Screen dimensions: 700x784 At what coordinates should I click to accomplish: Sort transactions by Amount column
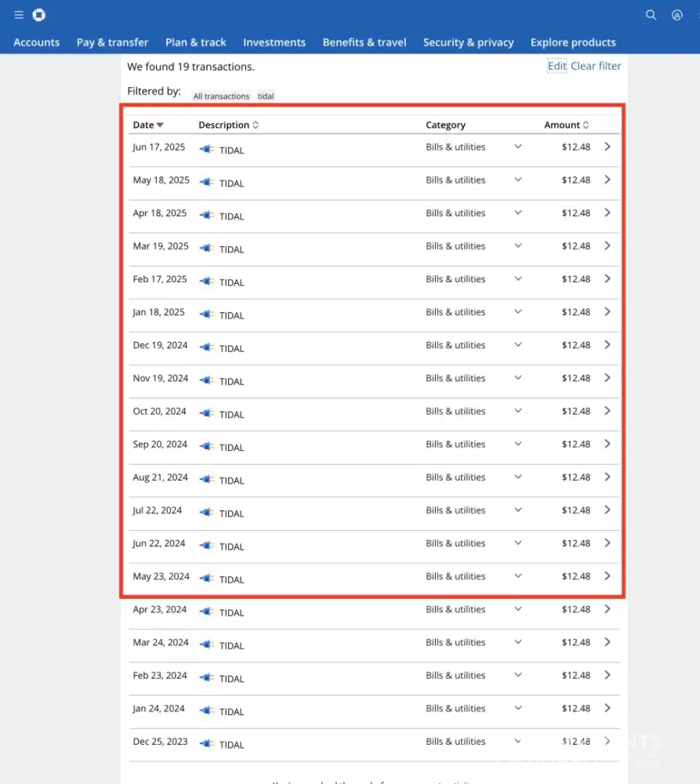pos(567,125)
